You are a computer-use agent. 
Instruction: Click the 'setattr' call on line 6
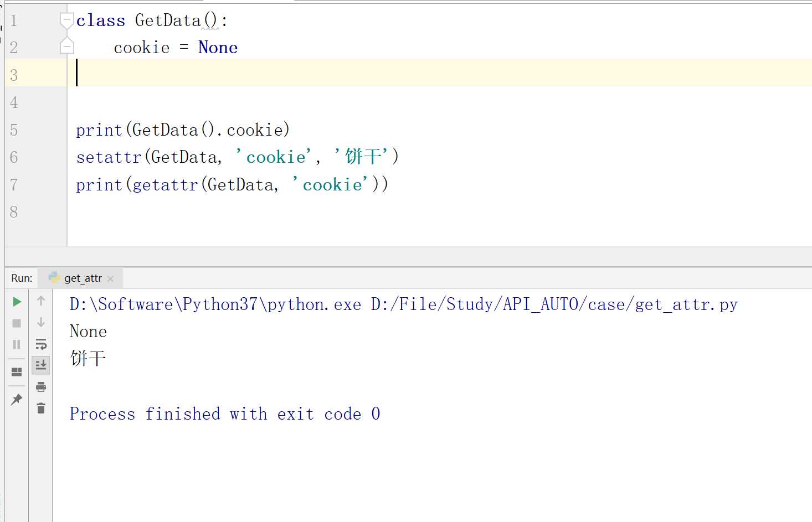coord(109,157)
